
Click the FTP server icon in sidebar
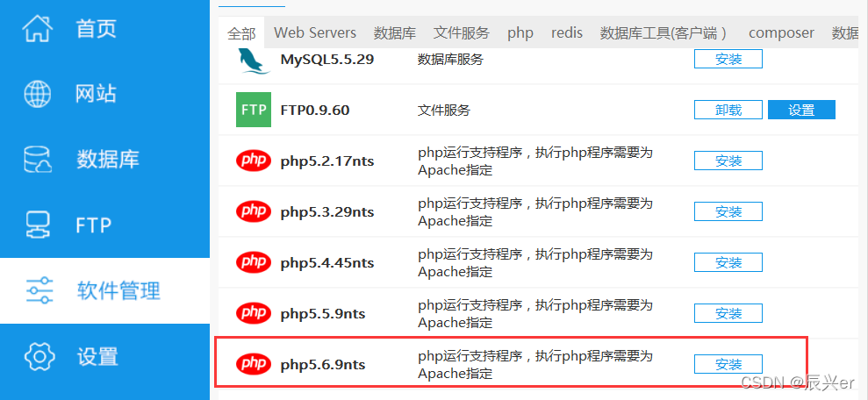(39, 225)
